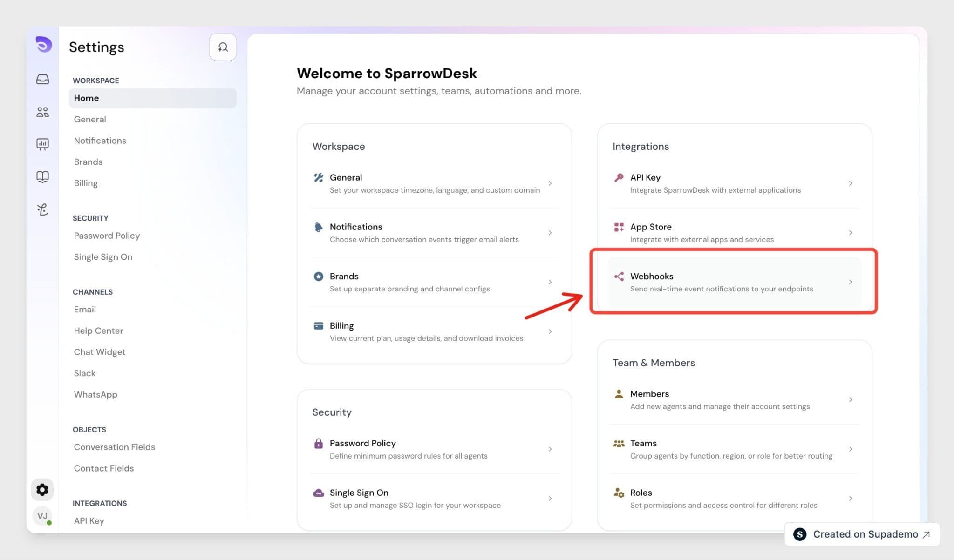Click the settings gear icon in left rail
This screenshot has width=954, height=560.
[x=42, y=490]
